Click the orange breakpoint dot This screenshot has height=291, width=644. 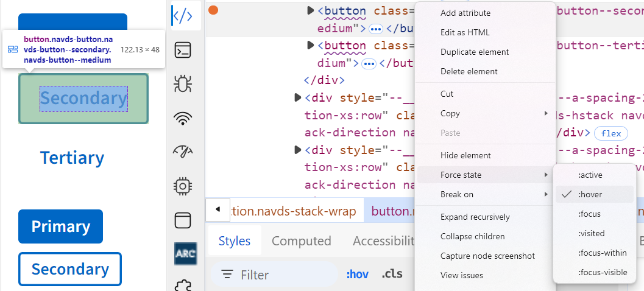point(213,10)
